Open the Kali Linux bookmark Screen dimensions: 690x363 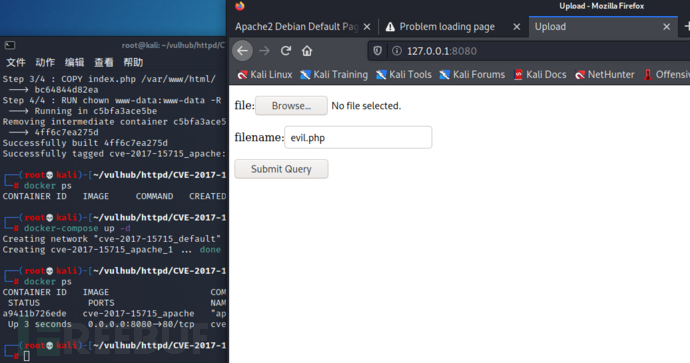(x=264, y=75)
